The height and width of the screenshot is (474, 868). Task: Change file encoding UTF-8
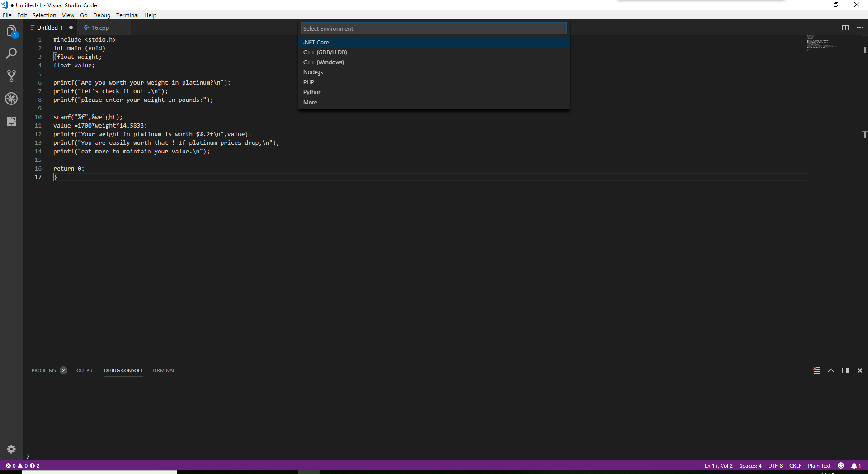(x=775, y=465)
